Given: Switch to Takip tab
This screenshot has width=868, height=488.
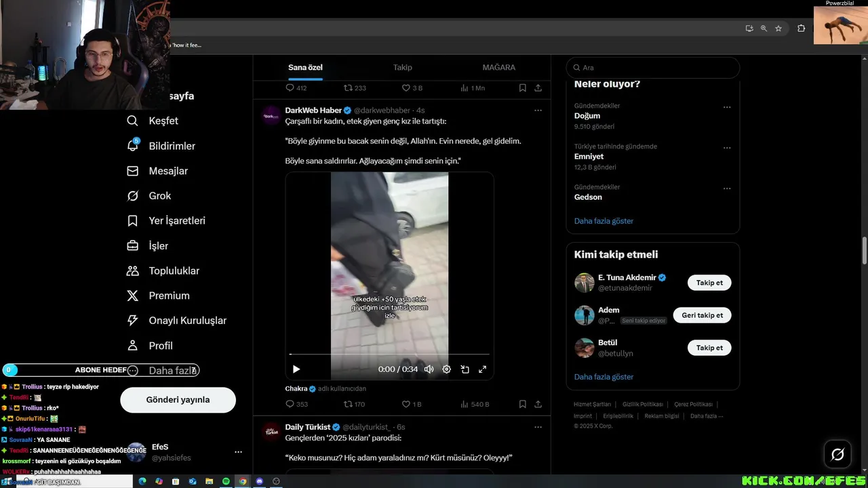Looking at the screenshot, I should pyautogui.click(x=403, y=67).
